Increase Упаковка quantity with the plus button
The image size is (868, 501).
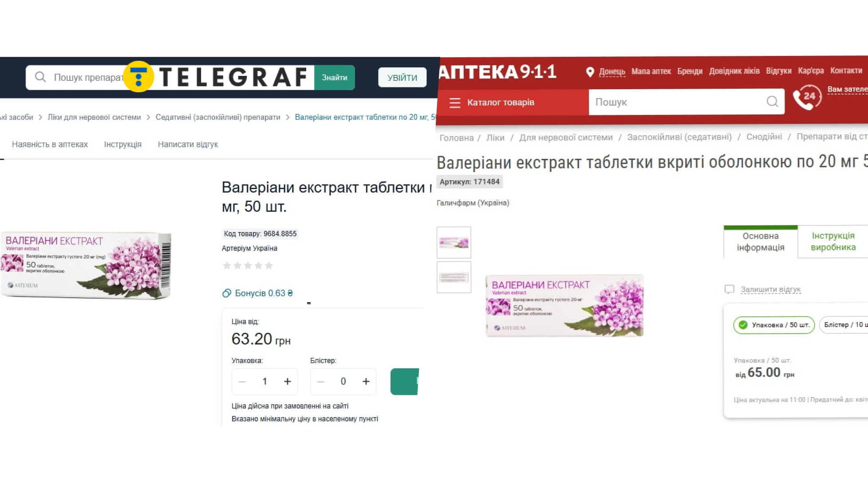pos(288,381)
